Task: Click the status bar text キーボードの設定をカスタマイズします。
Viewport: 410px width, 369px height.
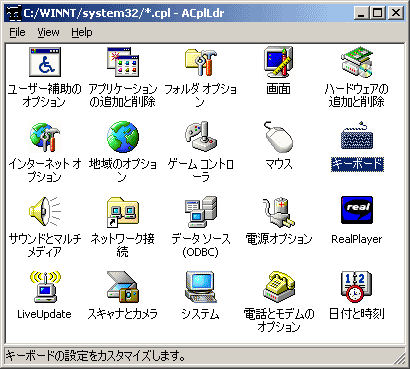Action: (96, 356)
